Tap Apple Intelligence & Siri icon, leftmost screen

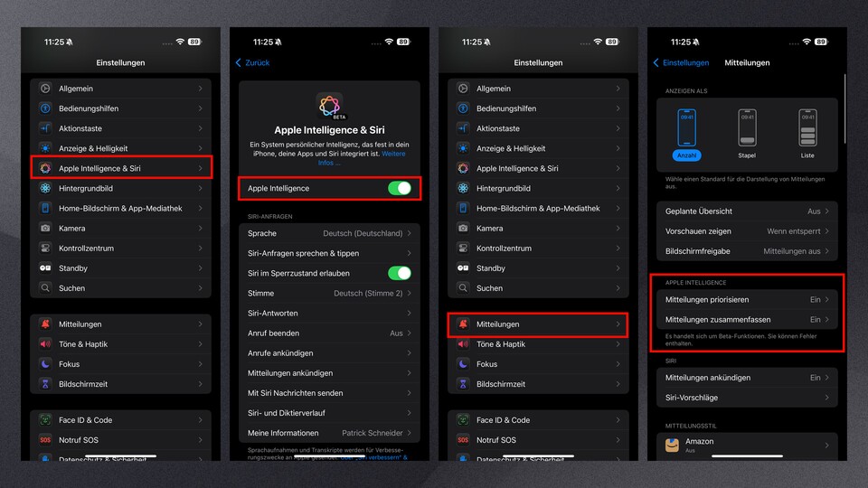pyautogui.click(x=45, y=168)
